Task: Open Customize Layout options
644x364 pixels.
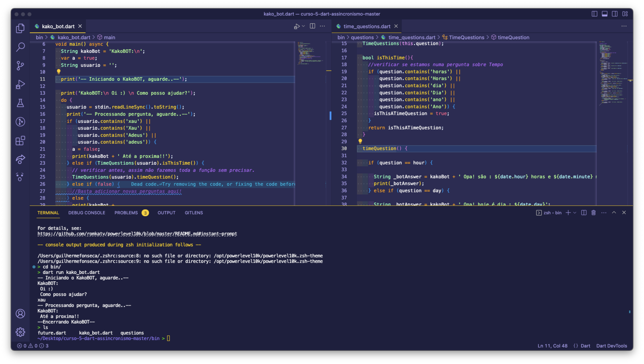Action: (x=625, y=14)
